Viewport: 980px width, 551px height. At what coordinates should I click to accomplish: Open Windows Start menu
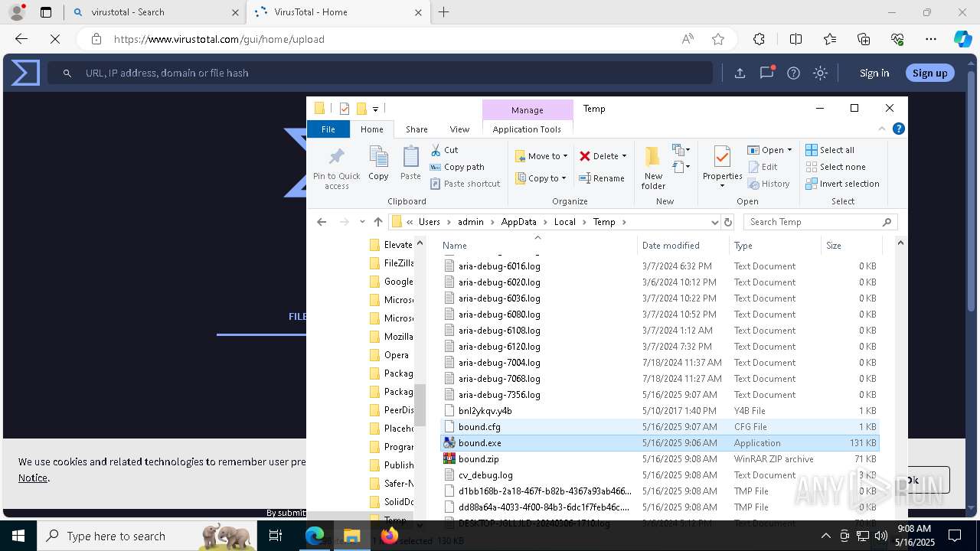coord(18,536)
